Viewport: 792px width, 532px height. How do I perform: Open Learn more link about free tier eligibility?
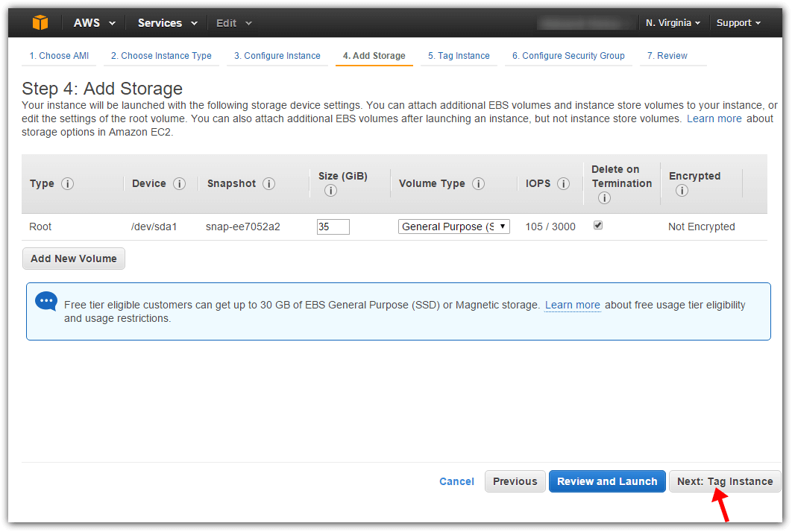click(572, 305)
